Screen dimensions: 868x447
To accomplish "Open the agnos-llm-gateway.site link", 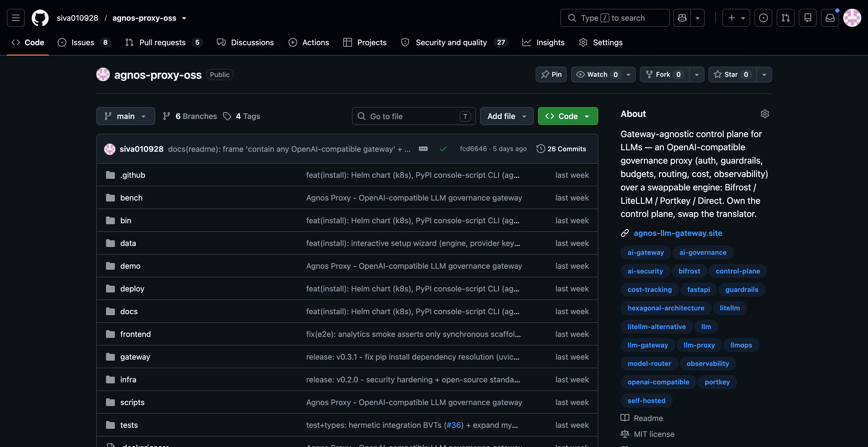I will [x=678, y=233].
